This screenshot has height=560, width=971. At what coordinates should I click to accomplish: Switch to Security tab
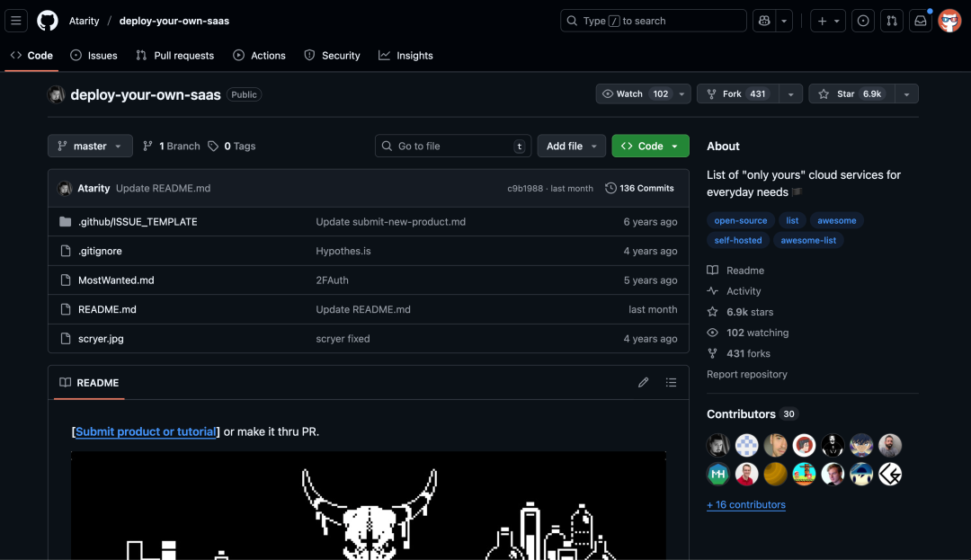point(332,55)
